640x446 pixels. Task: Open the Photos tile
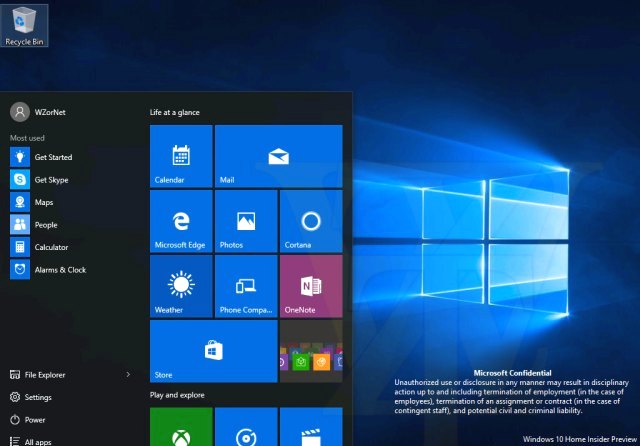click(x=246, y=221)
